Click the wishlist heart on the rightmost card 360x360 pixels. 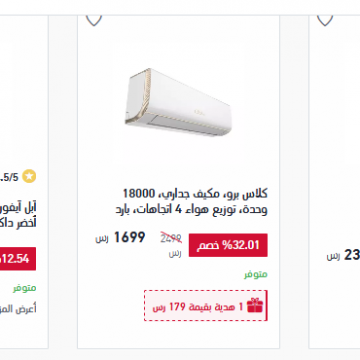pos(325,20)
